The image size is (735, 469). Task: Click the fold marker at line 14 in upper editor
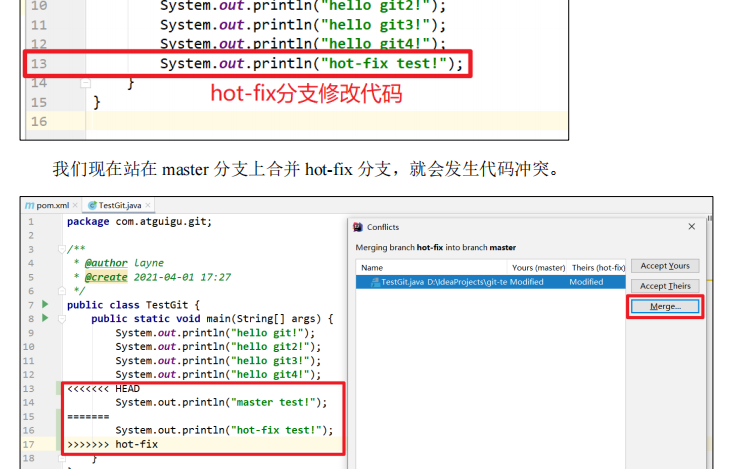[85, 83]
